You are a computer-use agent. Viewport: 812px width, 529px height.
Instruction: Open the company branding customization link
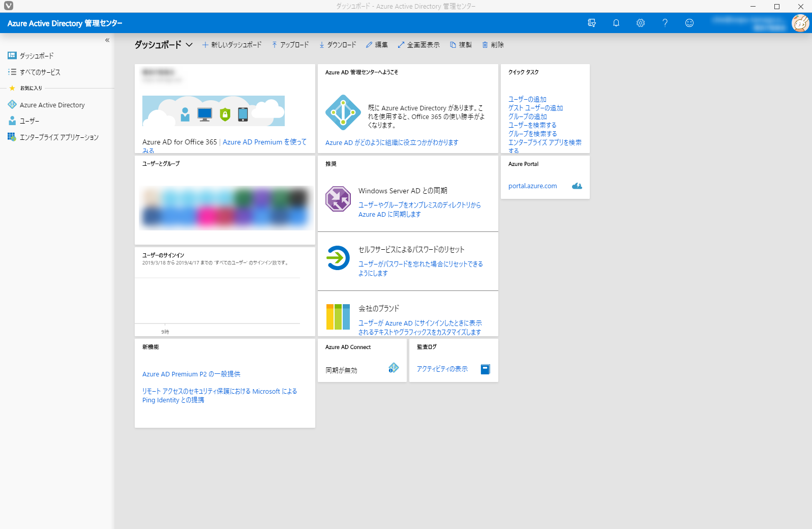(x=420, y=328)
